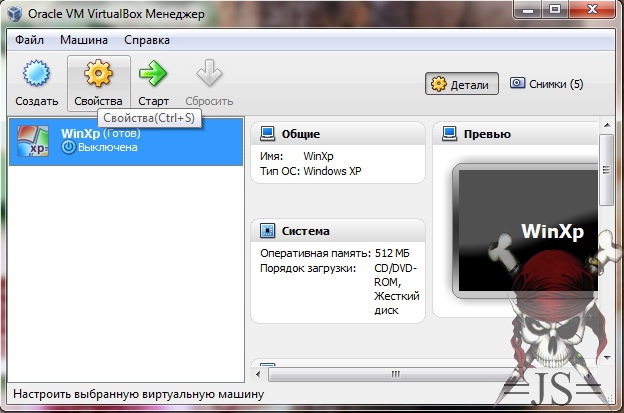Click the Превью section header
The width and height of the screenshot is (624, 413).
point(515,134)
